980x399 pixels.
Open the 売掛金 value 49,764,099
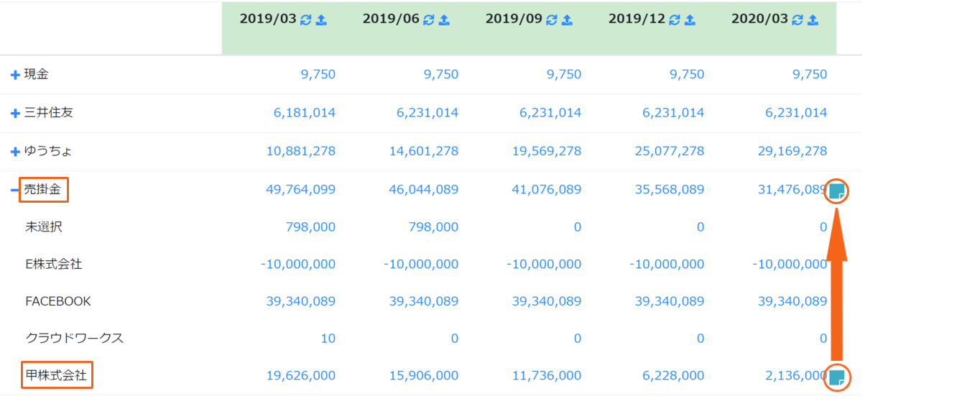tap(300, 190)
